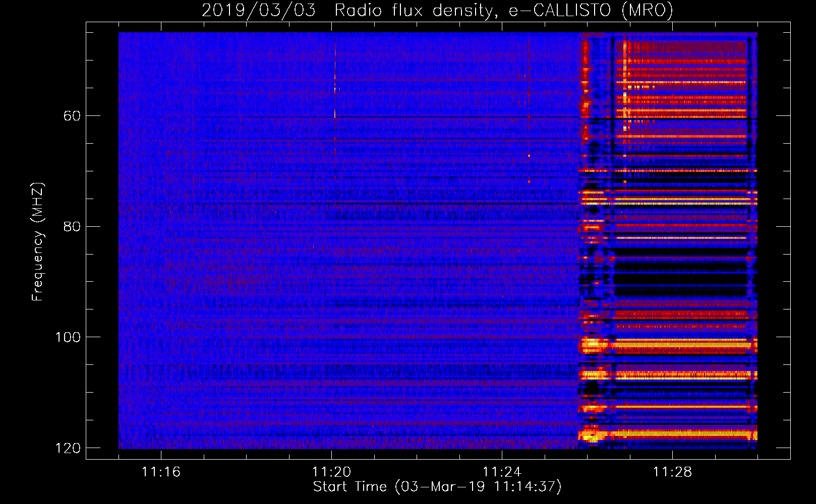Click the 120 frequency tick label
Viewport: 816px width, 504px height.
click(x=68, y=448)
